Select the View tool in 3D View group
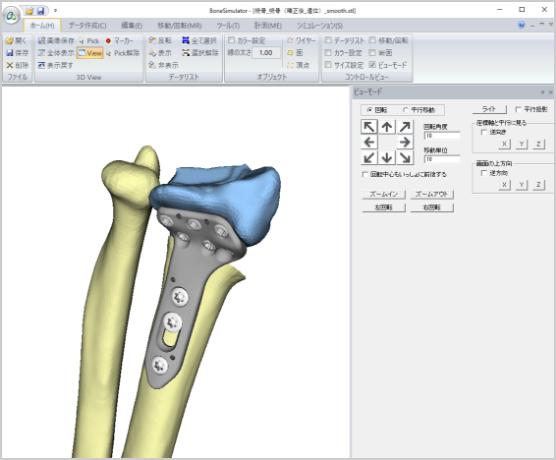The height and width of the screenshot is (460, 556). pyautogui.click(x=90, y=53)
